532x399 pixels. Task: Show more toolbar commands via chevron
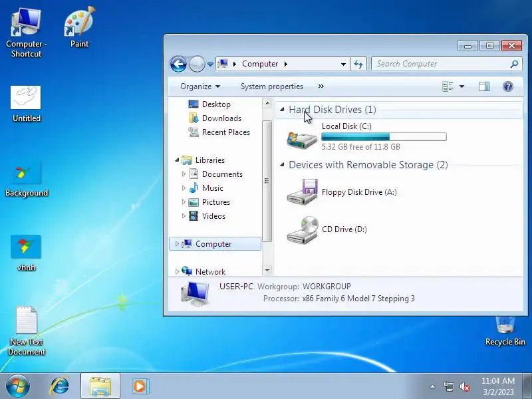(x=321, y=86)
